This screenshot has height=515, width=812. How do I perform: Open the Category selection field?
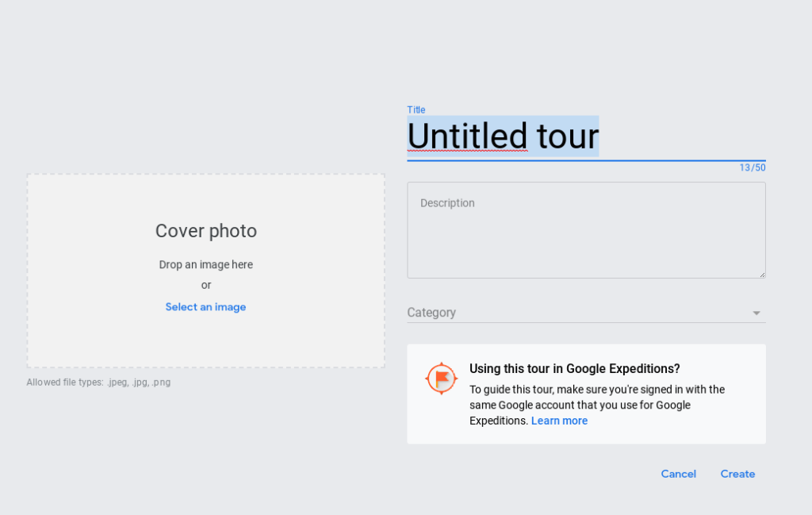pos(586,313)
